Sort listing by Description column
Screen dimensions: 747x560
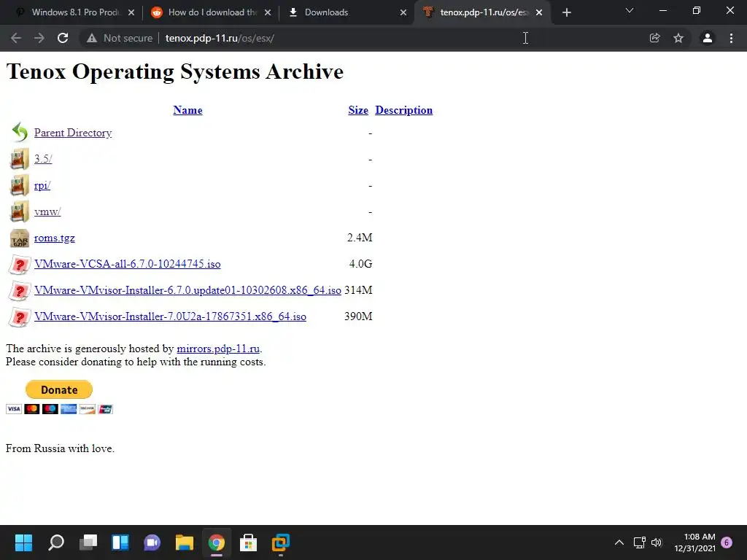click(x=404, y=110)
